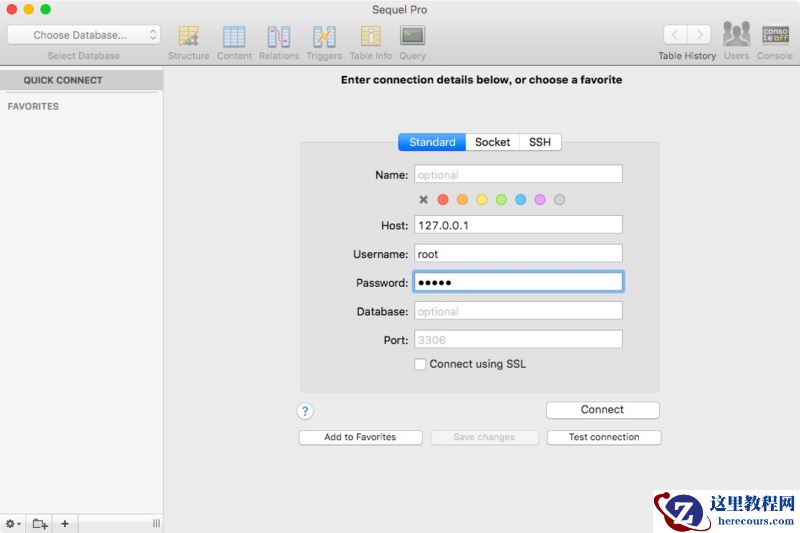Open the Table Info icon
The image size is (800, 533).
pyautogui.click(x=370, y=36)
